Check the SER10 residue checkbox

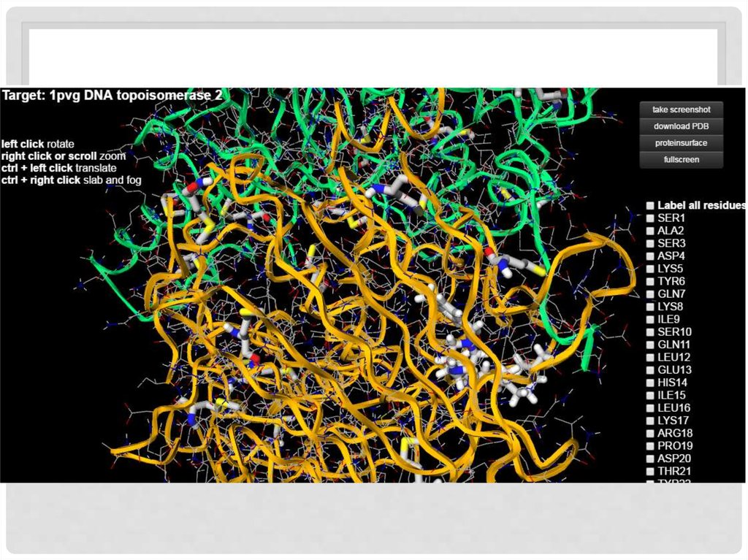pyautogui.click(x=650, y=332)
